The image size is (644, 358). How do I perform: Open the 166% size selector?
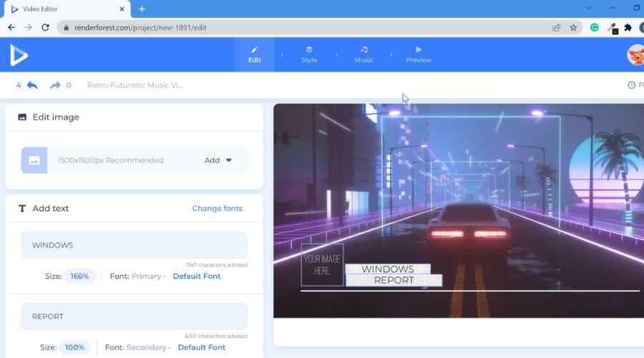point(79,276)
